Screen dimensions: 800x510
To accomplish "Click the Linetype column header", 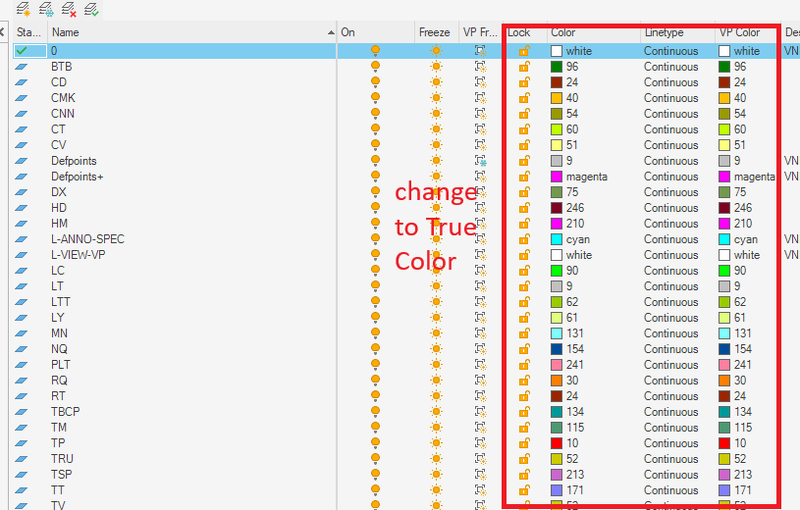I will [x=664, y=32].
